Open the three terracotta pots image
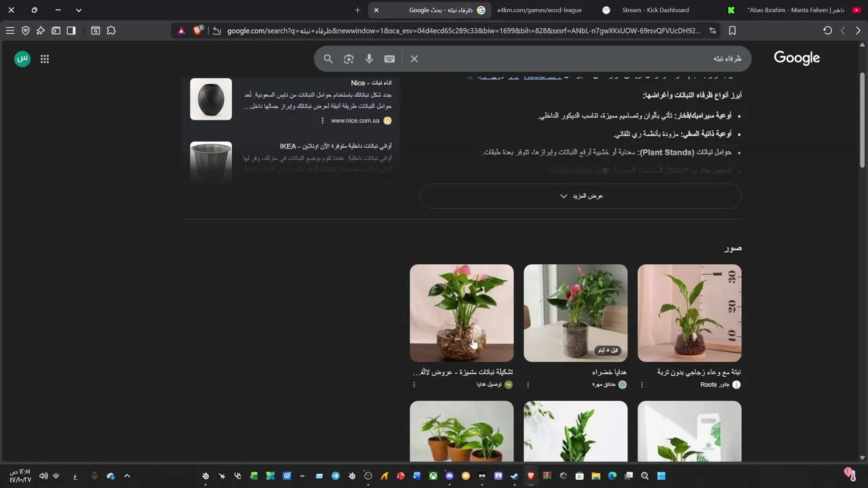This screenshot has width=868, height=488. click(462, 431)
